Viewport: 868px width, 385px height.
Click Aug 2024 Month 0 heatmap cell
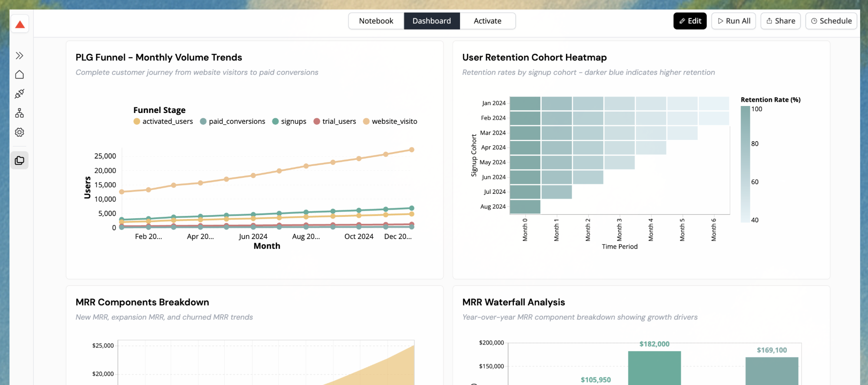tap(525, 207)
